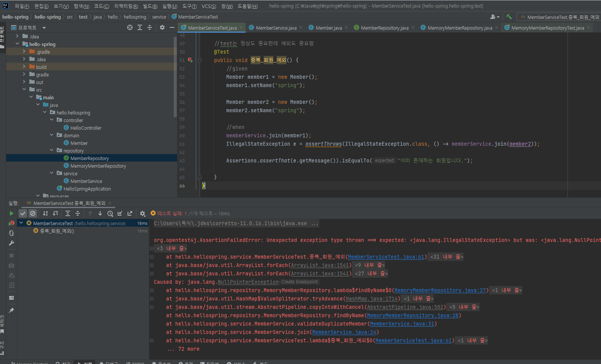Toggle Show Passed tests checkmark
The width and height of the screenshot is (601, 364).
[x=23, y=213]
